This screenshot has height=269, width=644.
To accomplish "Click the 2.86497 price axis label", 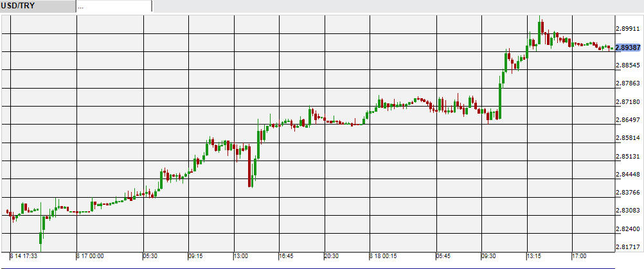I will [628, 120].
